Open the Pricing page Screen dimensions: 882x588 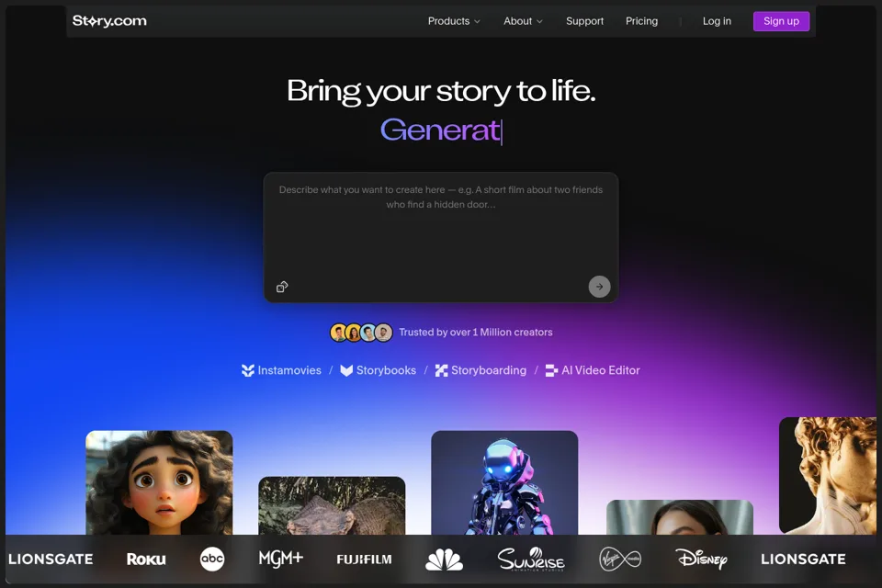(x=642, y=21)
